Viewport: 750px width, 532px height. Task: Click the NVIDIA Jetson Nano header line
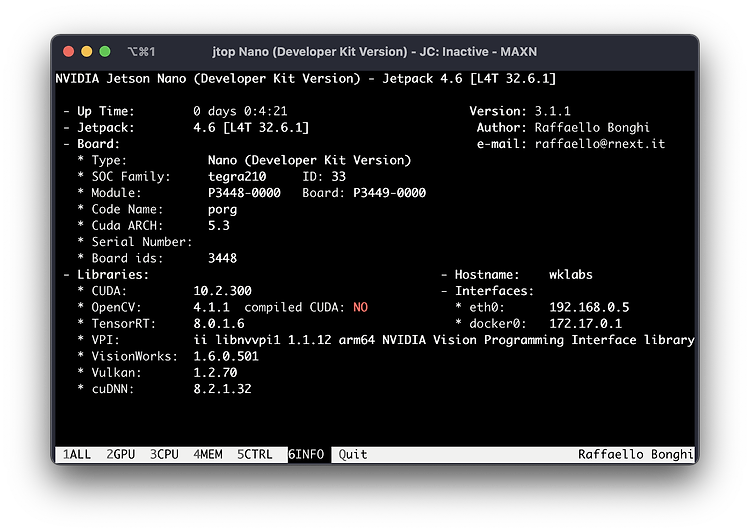click(306, 78)
